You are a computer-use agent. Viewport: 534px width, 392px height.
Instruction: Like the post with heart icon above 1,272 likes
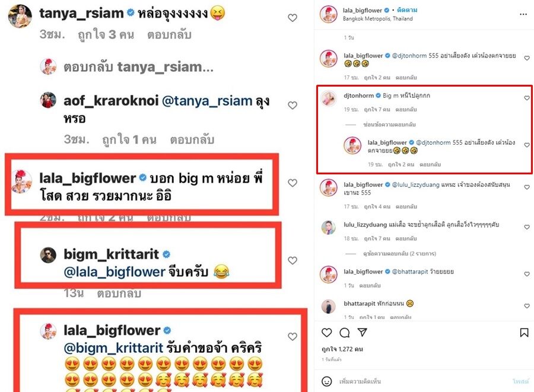326,333
